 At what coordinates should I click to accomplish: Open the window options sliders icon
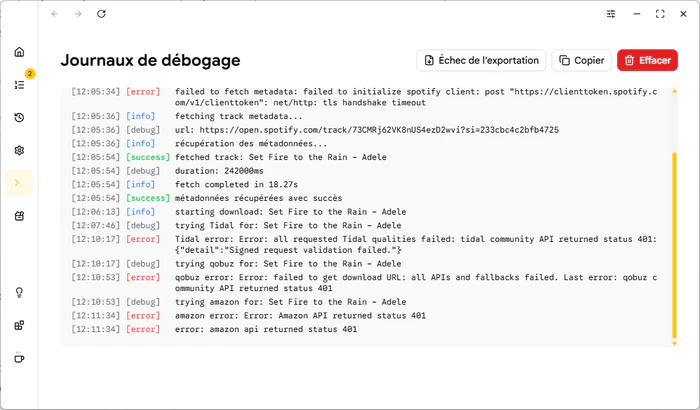pyautogui.click(x=611, y=14)
